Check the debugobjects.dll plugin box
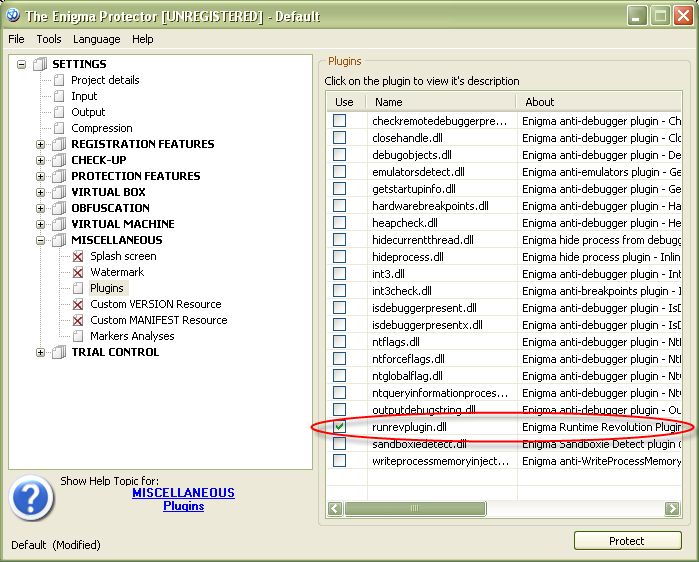 339,154
